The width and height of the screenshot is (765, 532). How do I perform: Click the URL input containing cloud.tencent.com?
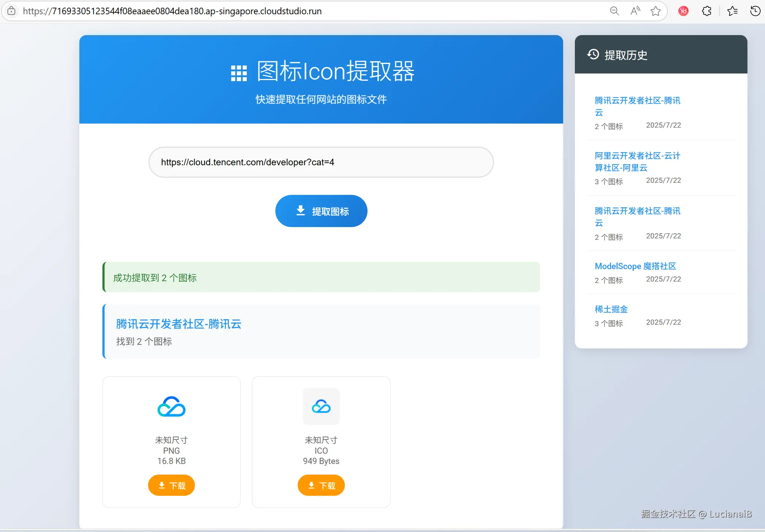tap(321, 162)
